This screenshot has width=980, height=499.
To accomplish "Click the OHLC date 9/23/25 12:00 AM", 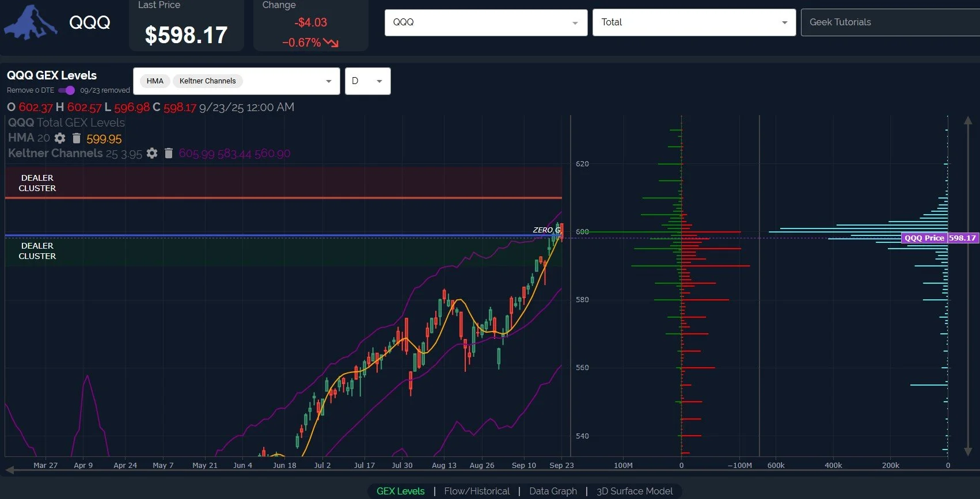I will [x=246, y=108].
